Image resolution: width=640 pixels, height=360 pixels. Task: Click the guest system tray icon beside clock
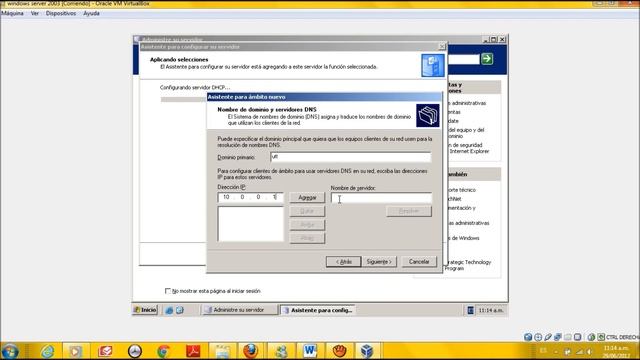(x=470, y=310)
